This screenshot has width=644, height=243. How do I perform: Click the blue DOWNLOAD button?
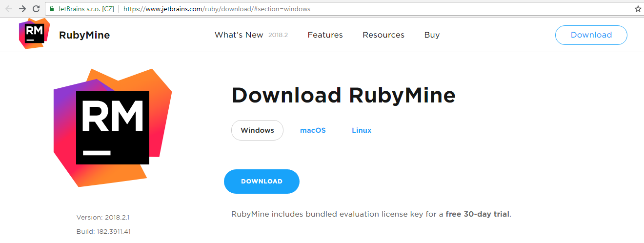coord(262,182)
